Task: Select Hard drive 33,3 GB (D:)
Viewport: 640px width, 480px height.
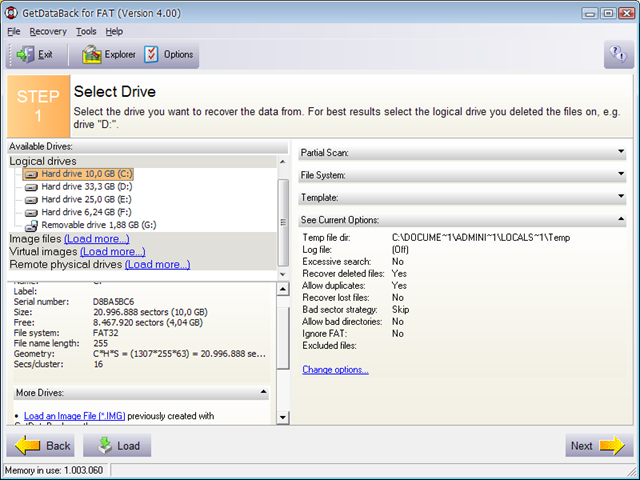Action: 87,187
